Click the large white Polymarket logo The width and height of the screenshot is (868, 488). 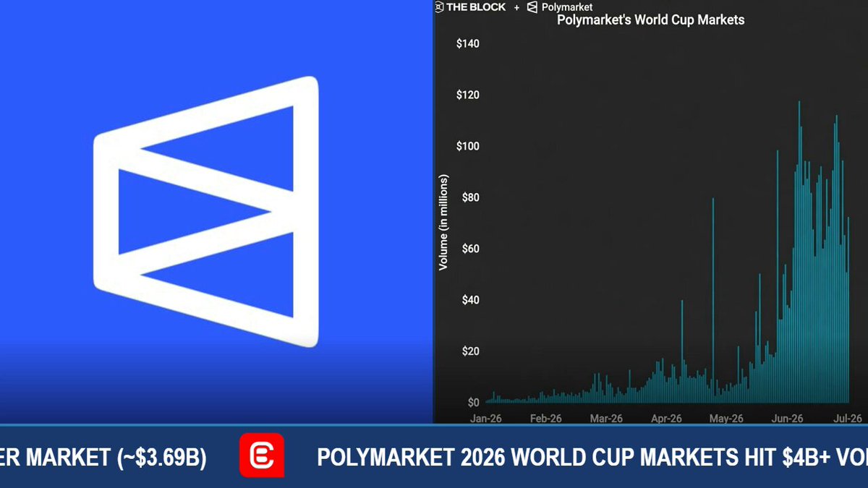[206, 211]
